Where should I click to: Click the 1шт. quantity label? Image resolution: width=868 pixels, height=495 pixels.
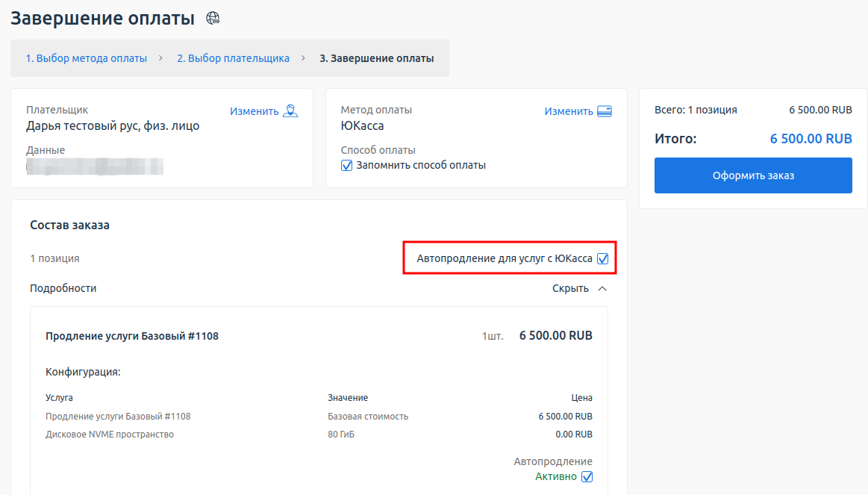coord(493,336)
